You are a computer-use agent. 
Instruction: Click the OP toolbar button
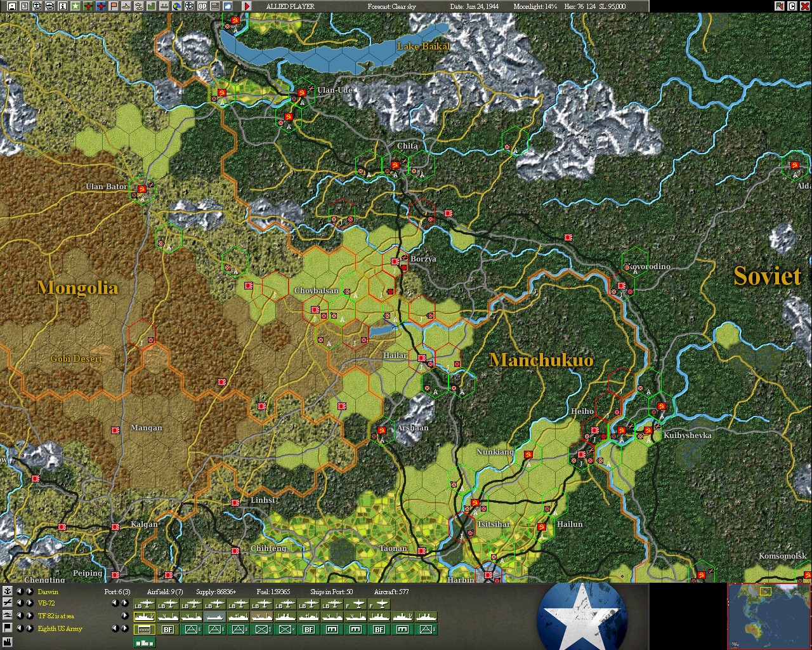click(x=202, y=6)
